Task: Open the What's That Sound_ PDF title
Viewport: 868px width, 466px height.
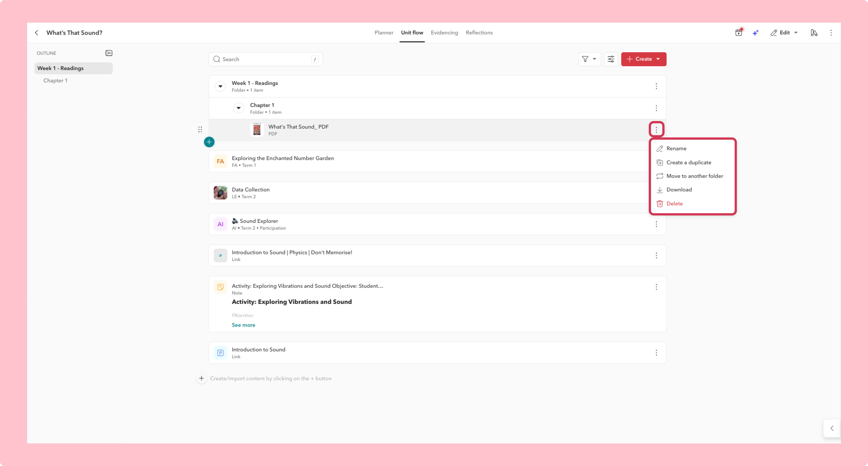Action: pos(298,127)
